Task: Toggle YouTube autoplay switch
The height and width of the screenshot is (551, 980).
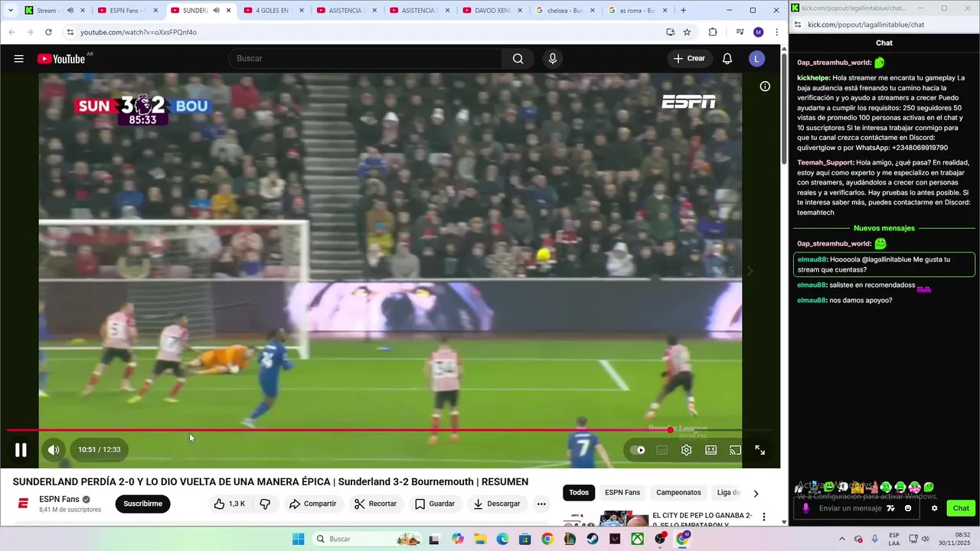Action: 637,450
